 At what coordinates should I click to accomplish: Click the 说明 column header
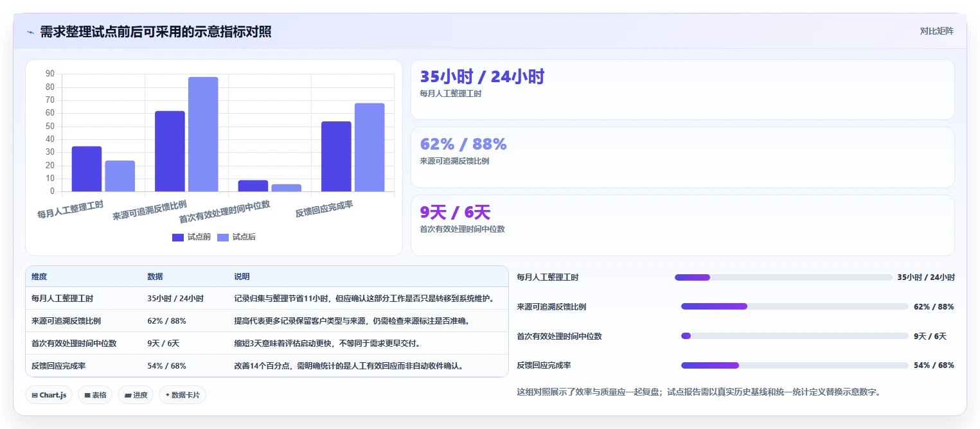tap(242, 277)
